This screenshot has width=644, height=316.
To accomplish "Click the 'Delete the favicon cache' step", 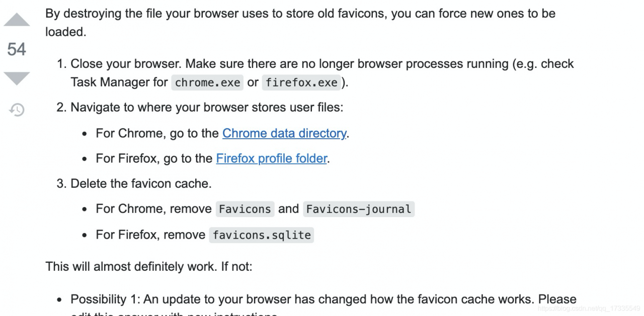I will [141, 183].
